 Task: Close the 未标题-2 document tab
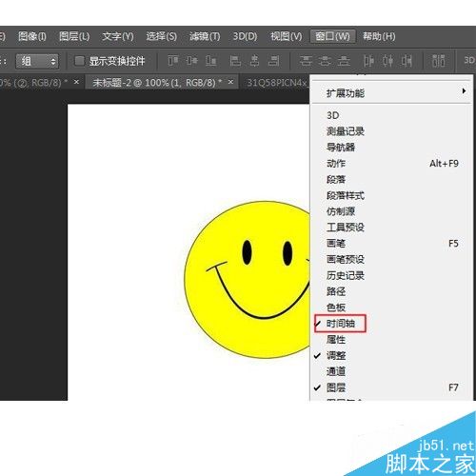coord(230,82)
